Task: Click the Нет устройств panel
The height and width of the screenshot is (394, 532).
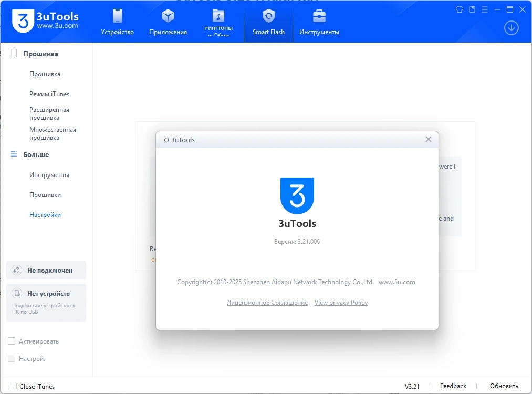Action: tap(46, 303)
